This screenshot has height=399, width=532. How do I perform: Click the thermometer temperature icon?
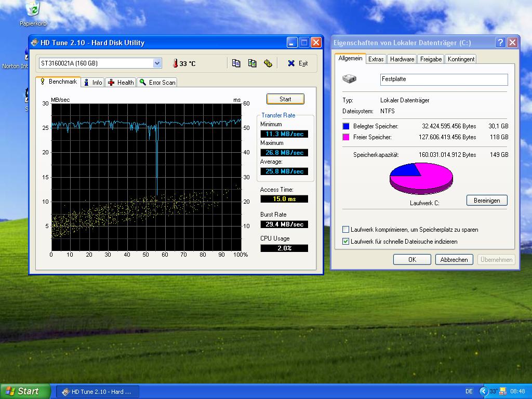[175, 63]
